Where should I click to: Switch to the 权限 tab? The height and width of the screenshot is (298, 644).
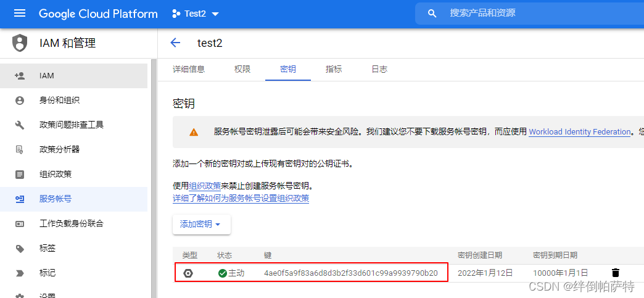click(242, 69)
